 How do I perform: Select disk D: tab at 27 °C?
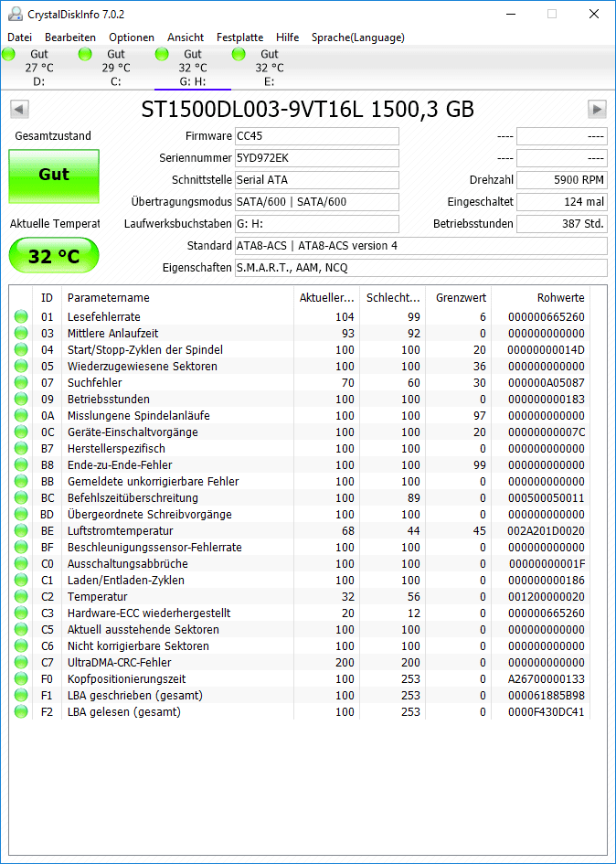click(x=38, y=68)
